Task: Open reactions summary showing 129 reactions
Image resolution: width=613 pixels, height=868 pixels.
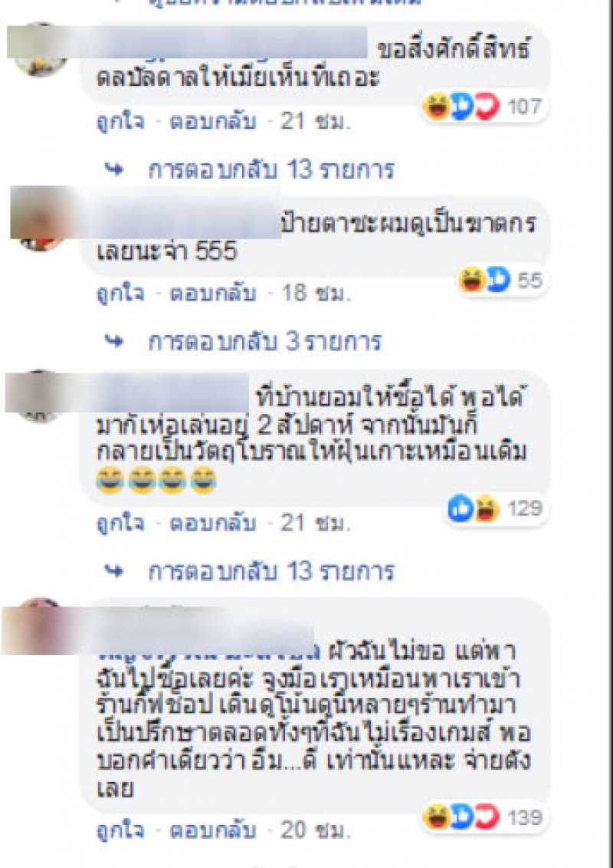Action: click(x=496, y=508)
